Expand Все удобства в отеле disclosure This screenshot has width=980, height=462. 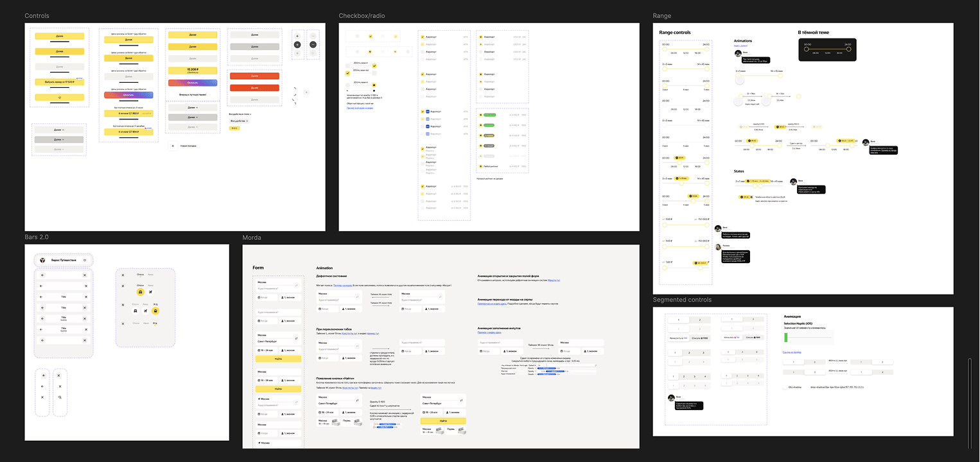[x=240, y=114]
